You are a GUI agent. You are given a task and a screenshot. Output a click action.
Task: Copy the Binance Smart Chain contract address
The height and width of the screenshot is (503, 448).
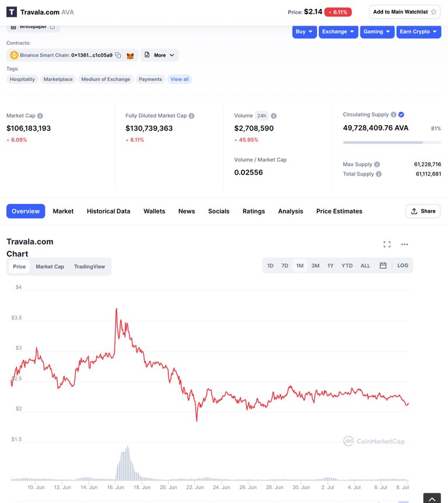[x=118, y=55]
